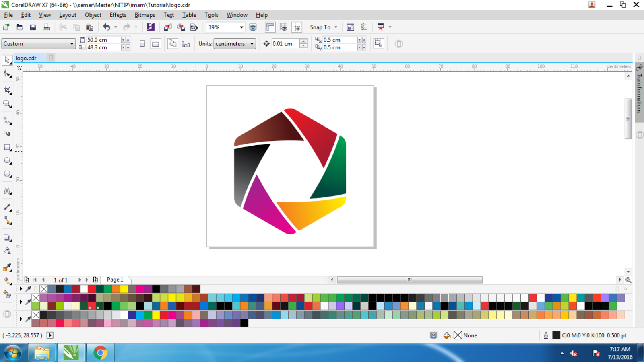The width and height of the screenshot is (644, 362).
Task: Toggle the show rulers option
Action: pyautogui.click(x=270, y=27)
